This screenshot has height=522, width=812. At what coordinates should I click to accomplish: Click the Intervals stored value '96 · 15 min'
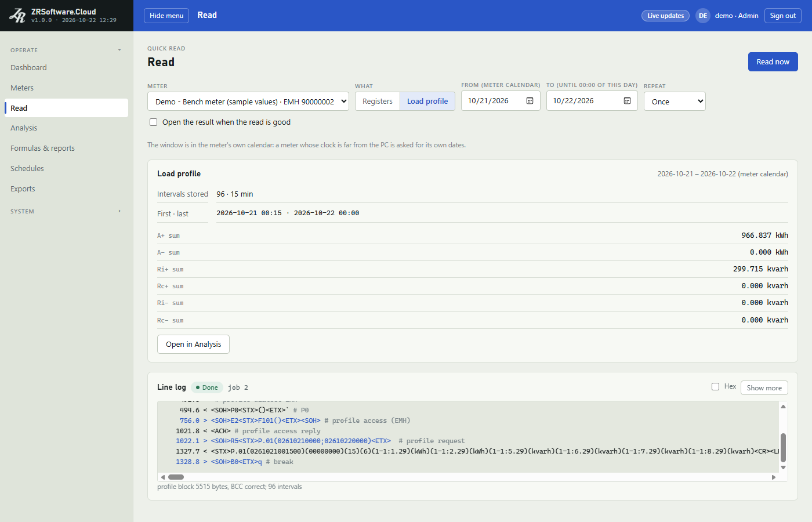tap(235, 194)
